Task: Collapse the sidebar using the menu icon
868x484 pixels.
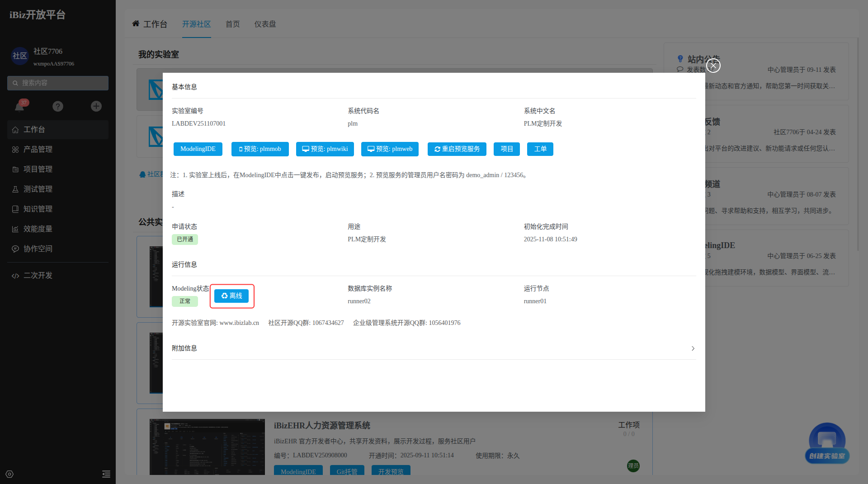Action: (106, 474)
